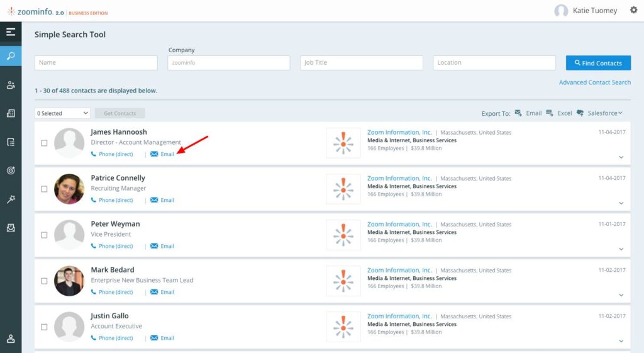
Task: Click the Company input field
Action: [x=229, y=63]
